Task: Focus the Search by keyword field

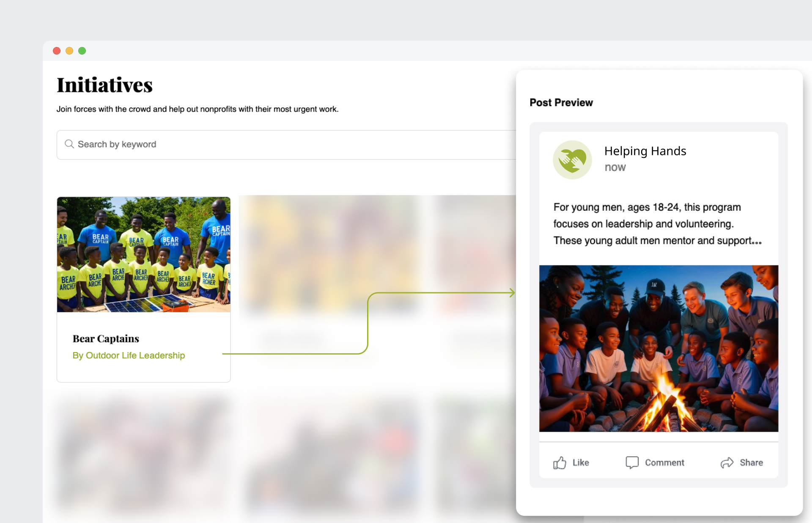Action: [286, 145]
